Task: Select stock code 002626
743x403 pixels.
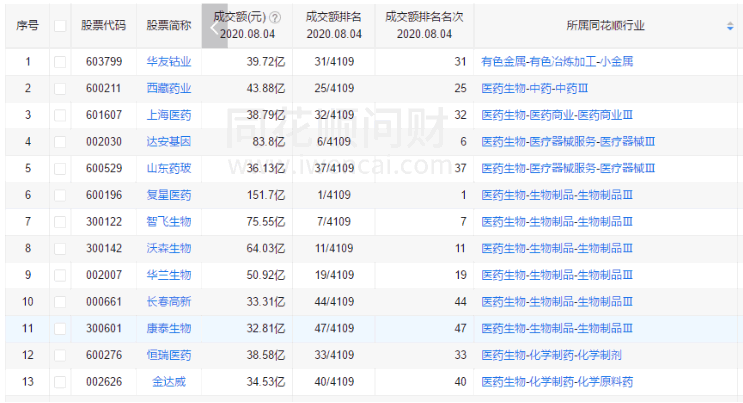Action: tap(104, 382)
